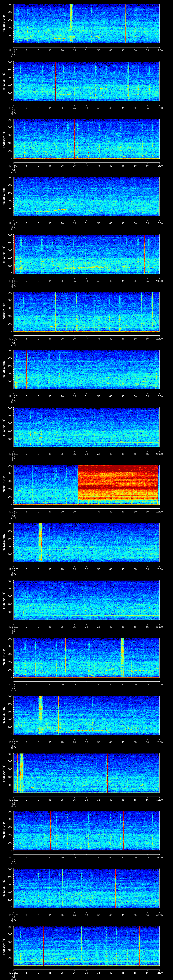Select broadband burst near 3 s in 19:29 spectrogram
The height and width of the screenshot is (980, 173).
(22, 773)
